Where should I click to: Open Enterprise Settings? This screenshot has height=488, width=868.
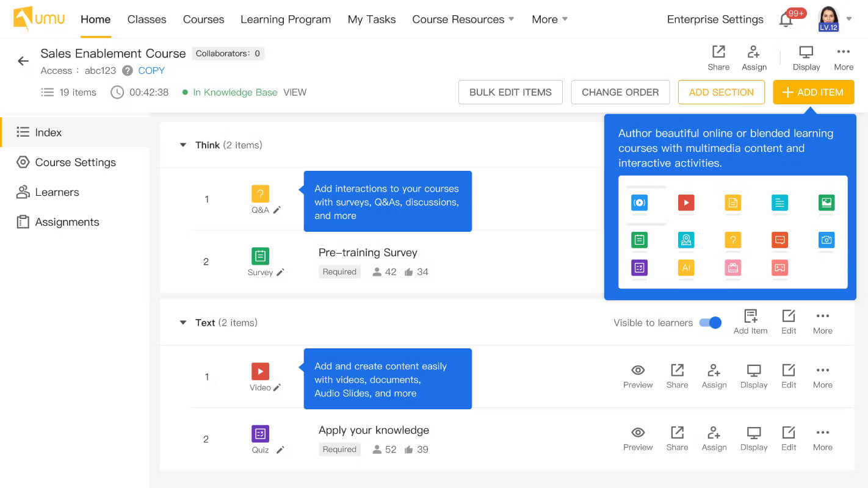pyautogui.click(x=715, y=20)
